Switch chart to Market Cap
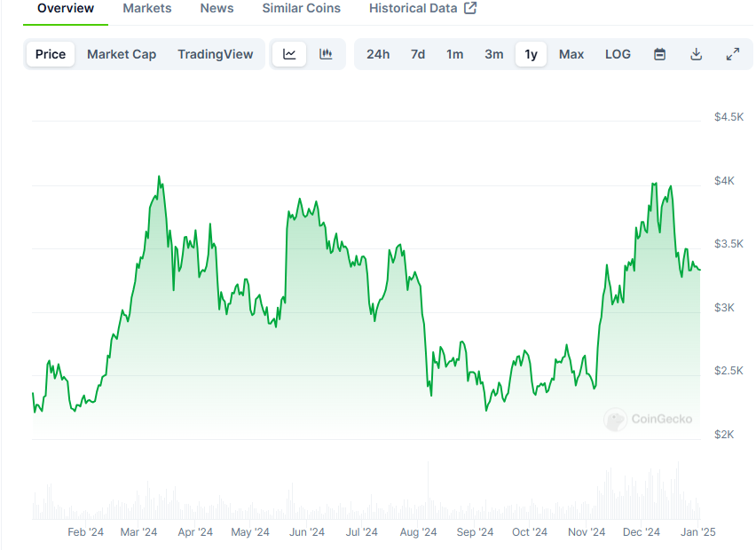The width and height of the screenshot is (756, 550). click(x=122, y=54)
